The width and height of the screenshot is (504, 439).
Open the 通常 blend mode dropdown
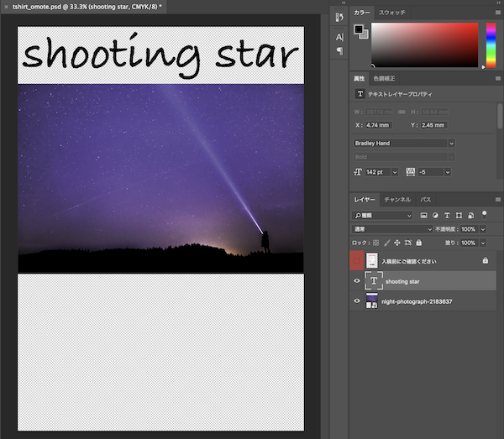click(x=392, y=229)
